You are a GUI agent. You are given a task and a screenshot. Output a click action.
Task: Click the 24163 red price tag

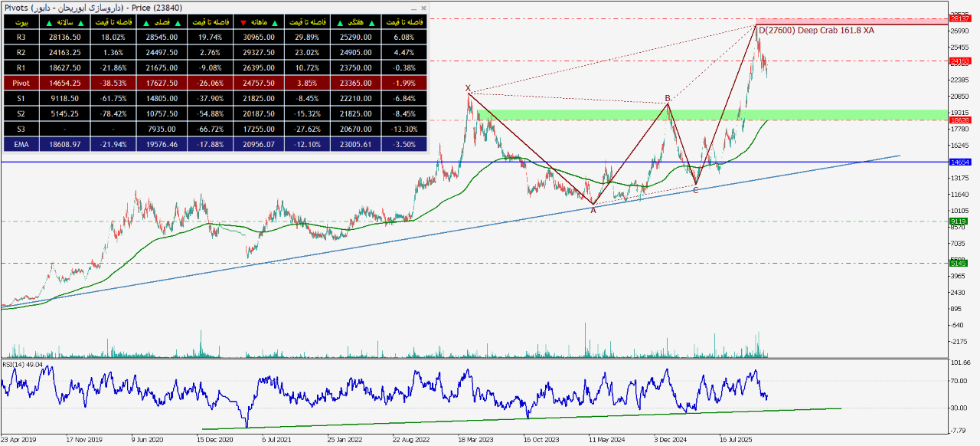point(958,61)
